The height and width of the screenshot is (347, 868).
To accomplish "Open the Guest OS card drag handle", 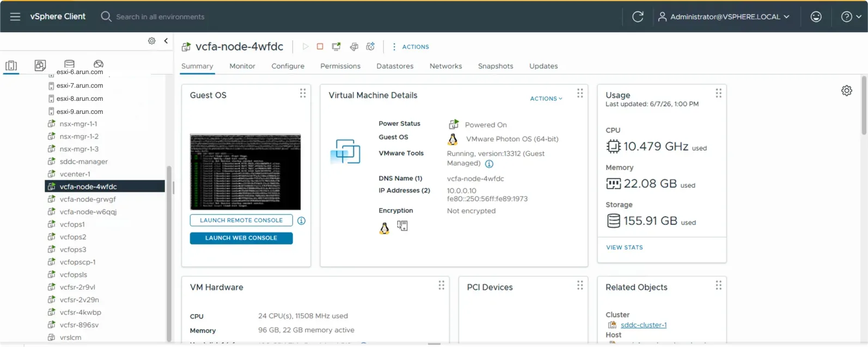I will [303, 94].
